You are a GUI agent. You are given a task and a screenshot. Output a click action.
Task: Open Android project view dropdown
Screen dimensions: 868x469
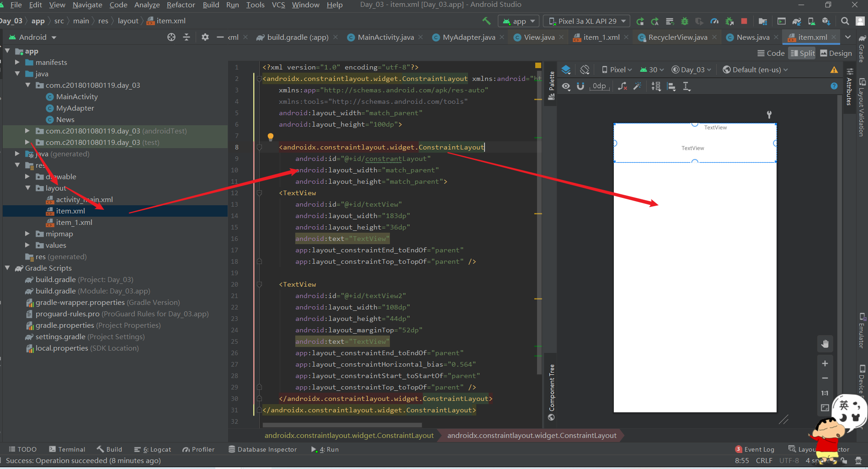pyautogui.click(x=33, y=37)
